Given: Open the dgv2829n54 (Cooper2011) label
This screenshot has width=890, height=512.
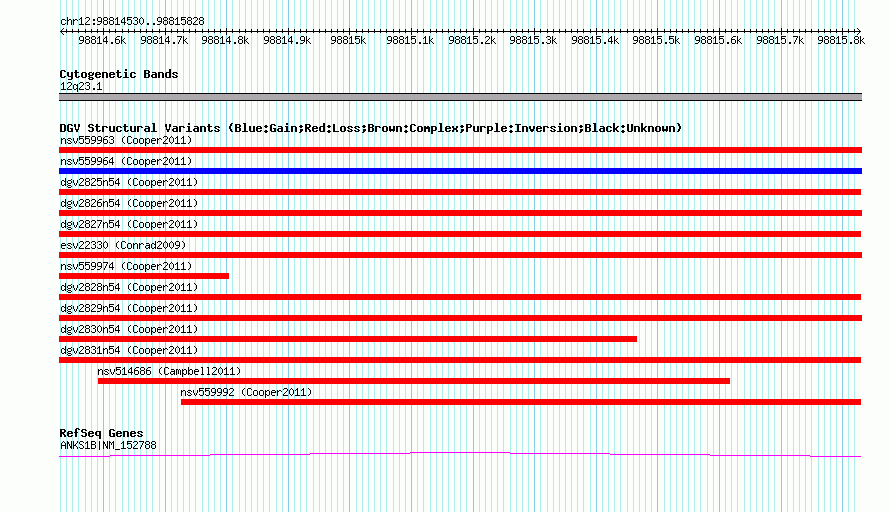Looking at the screenshot, I should tap(129, 308).
